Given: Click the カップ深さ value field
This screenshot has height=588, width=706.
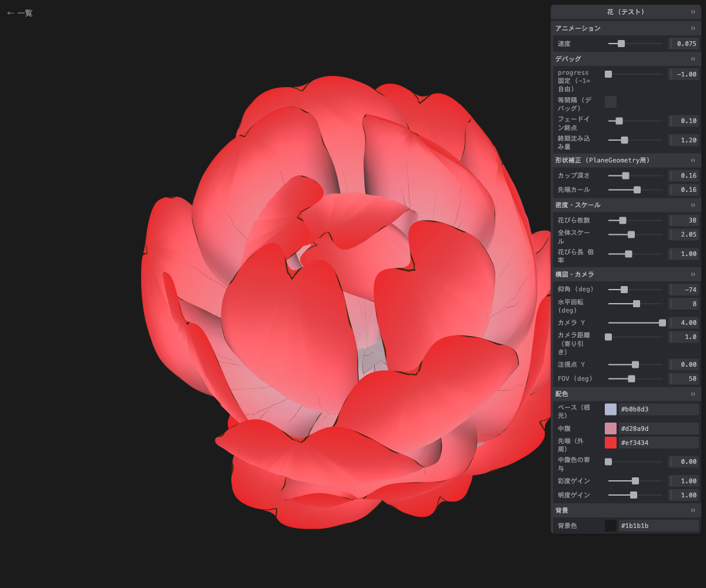Looking at the screenshot, I should tap(684, 175).
